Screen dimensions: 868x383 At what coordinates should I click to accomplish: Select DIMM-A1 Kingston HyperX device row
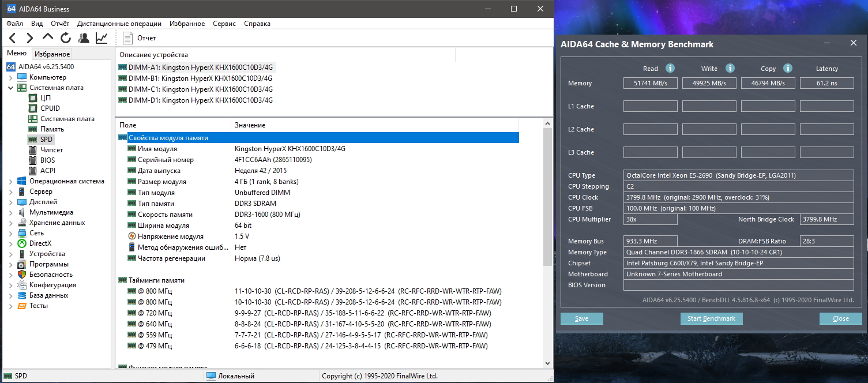pyautogui.click(x=196, y=67)
